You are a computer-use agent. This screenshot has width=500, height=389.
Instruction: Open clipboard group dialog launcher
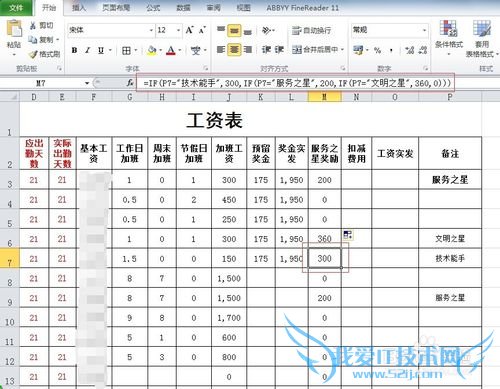[x=59, y=68]
